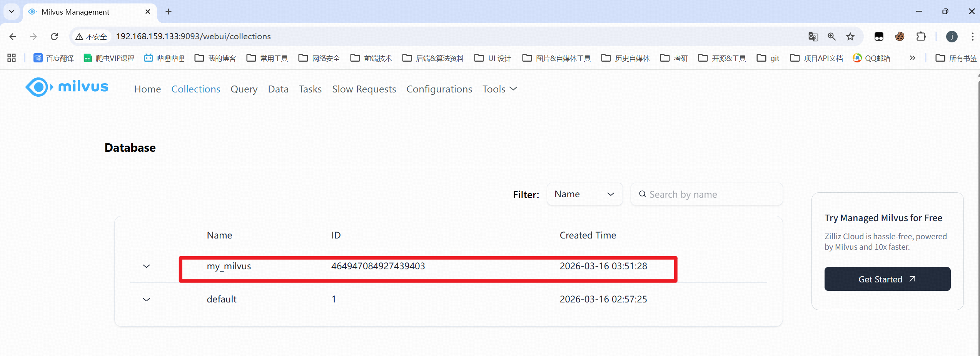Open the Configurations page
The width and height of the screenshot is (980, 356).
439,89
